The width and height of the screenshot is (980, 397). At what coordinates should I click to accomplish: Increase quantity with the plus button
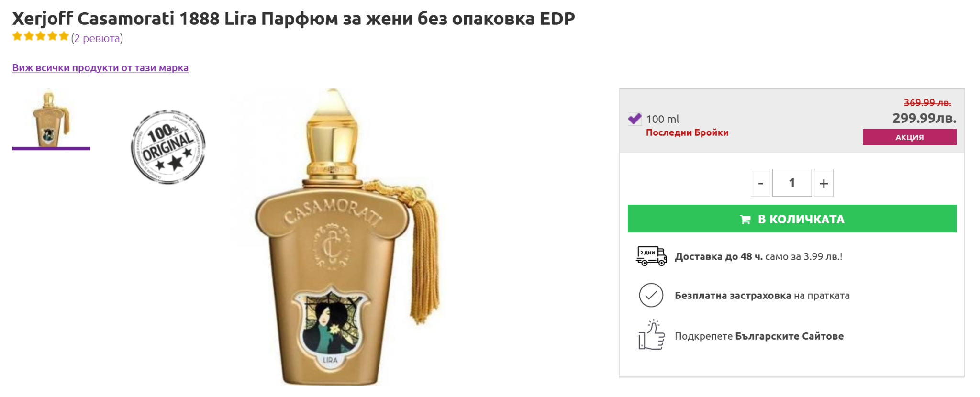point(824,183)
